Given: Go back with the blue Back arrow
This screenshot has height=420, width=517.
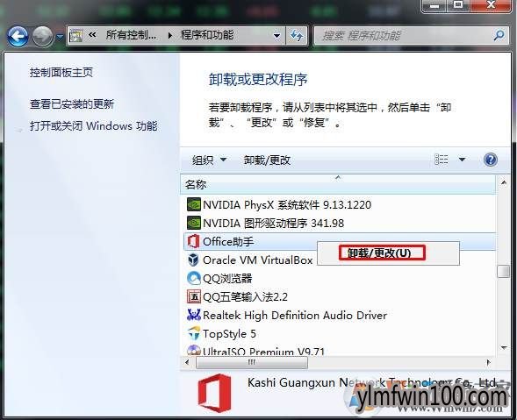Looking at the screenshot, I should (18, 36).
